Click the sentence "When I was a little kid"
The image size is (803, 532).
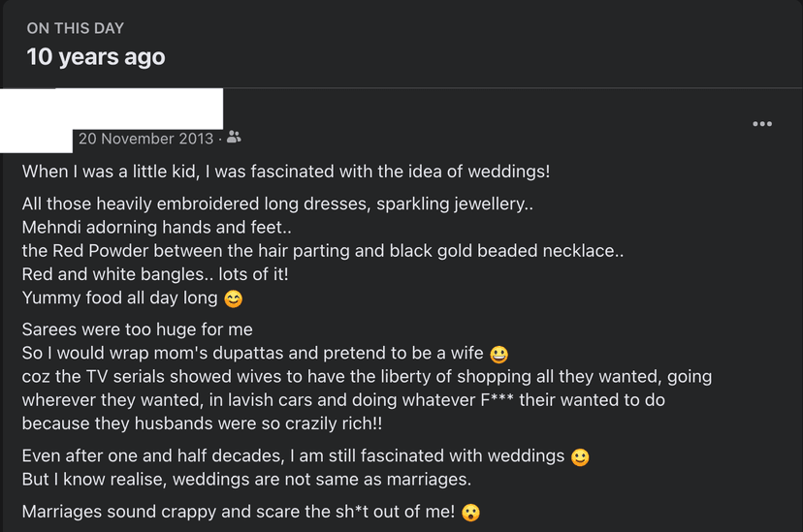285,172
